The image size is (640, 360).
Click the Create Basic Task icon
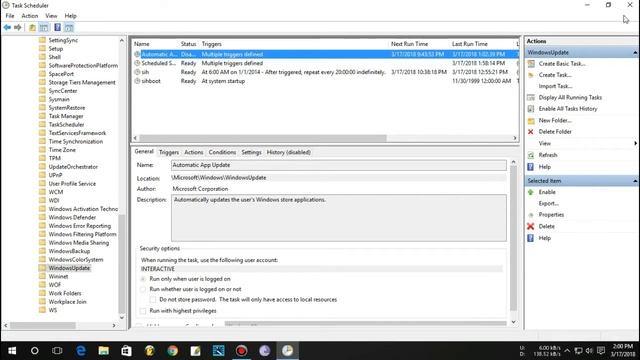[531, 64]
